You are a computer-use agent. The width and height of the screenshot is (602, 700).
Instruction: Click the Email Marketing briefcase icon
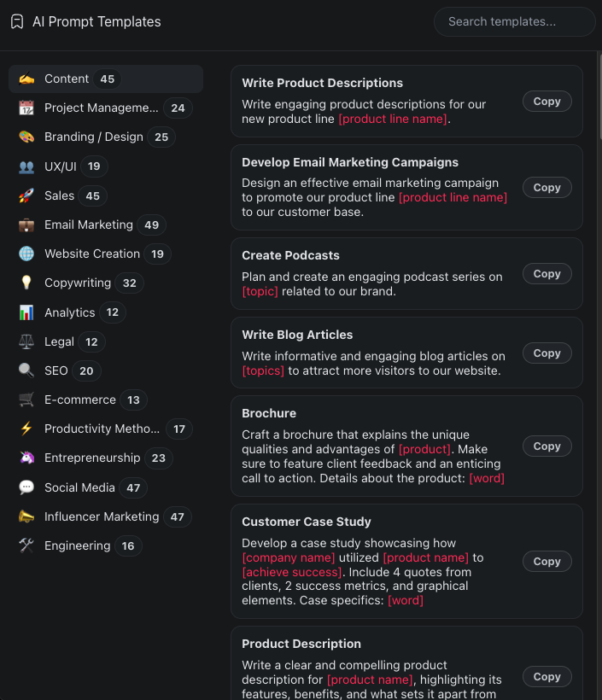click(x=26, y=225)
